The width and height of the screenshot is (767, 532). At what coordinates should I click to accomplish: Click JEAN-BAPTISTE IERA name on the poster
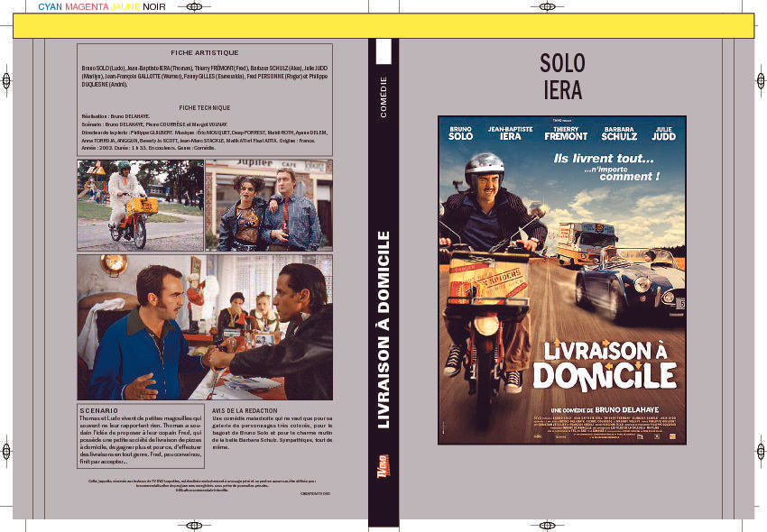pyautogui.click(x=510, y=133)
